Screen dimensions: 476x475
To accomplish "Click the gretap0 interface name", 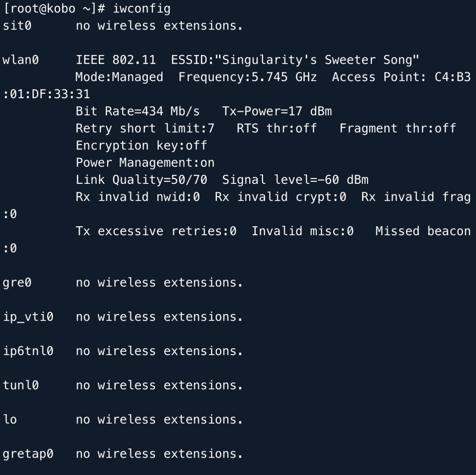I will pyautogui.click(x=28, y=454).
